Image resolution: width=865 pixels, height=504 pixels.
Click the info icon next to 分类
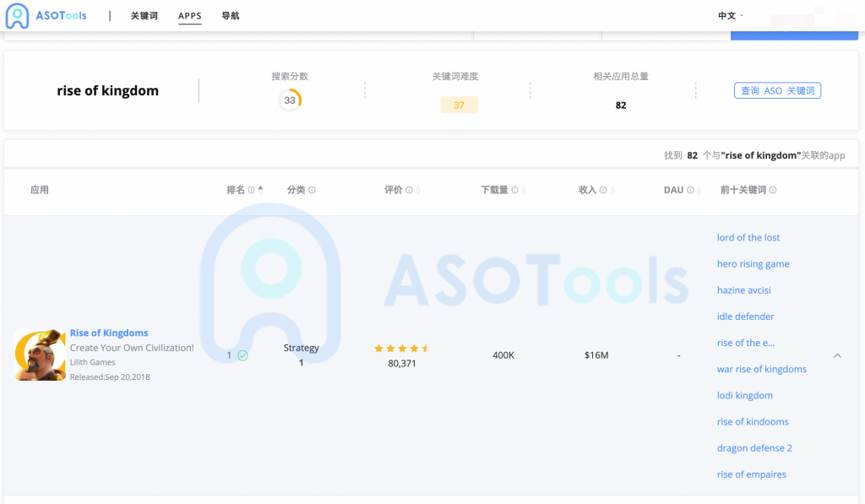click(312, 190)
